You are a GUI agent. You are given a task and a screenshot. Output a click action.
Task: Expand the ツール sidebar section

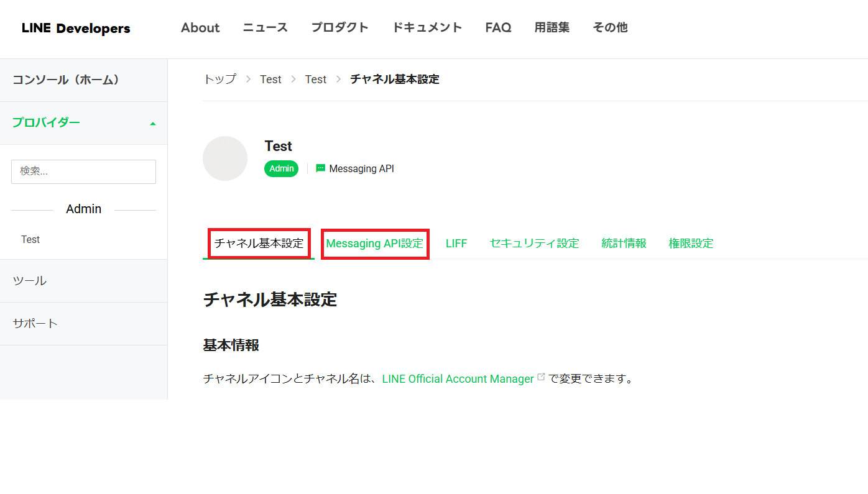30,280
